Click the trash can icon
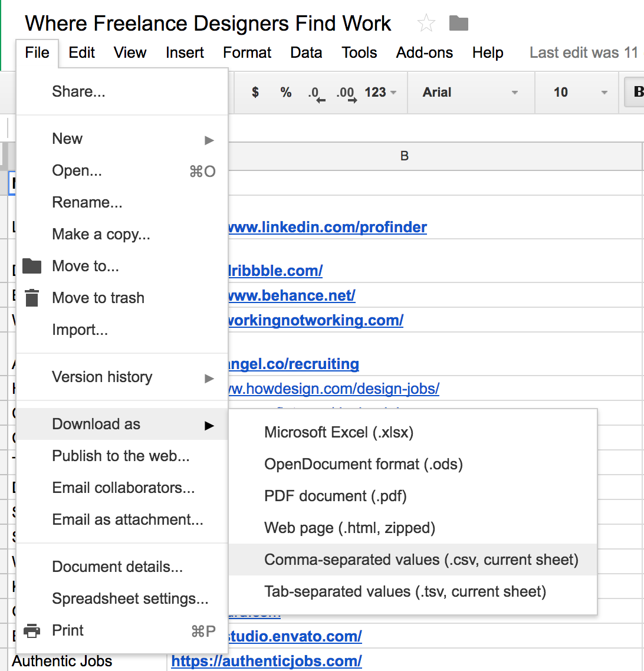644x671 pixels. point(32,298)
